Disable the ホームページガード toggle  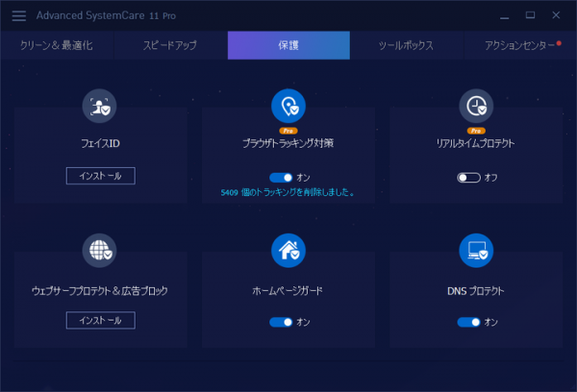pos(281,322)
